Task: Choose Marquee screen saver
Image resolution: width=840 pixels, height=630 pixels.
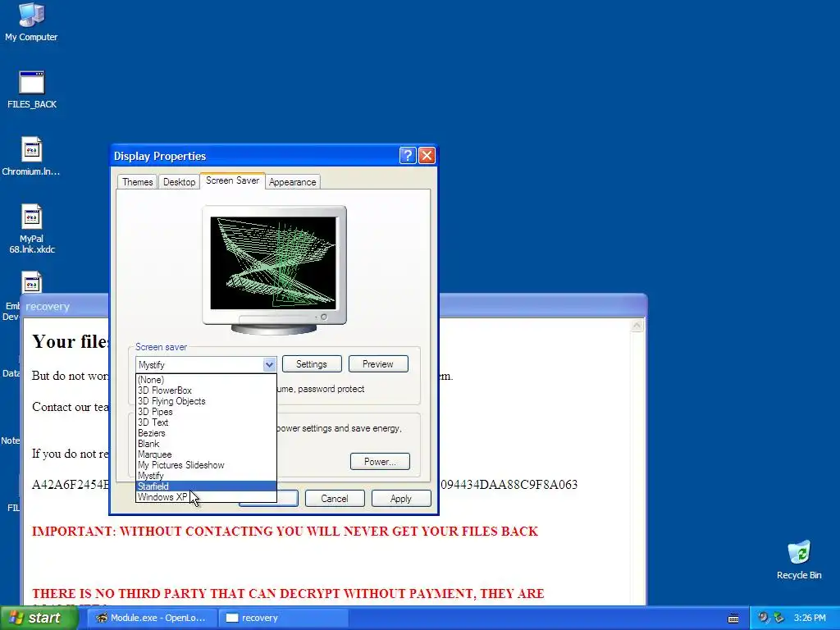Action: pos(206,454)
